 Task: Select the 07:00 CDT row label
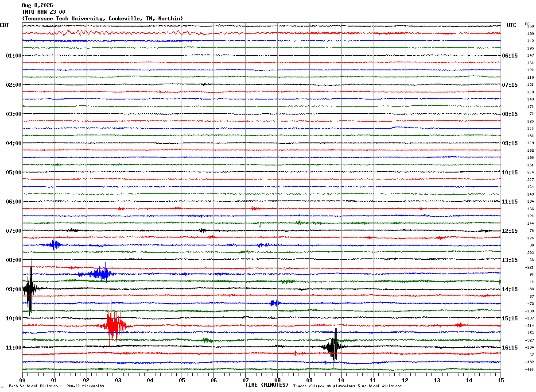pyautogui.click(x=14, y=231)
